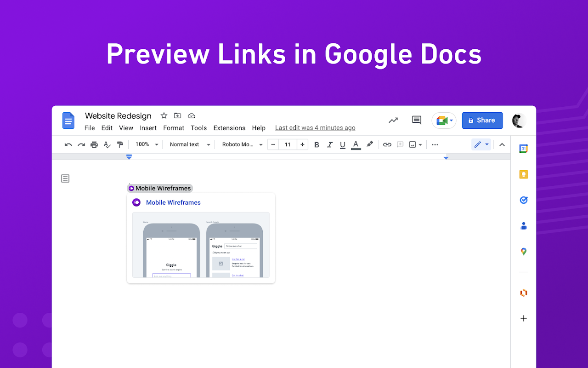Open the File menu

coord(90,128)
